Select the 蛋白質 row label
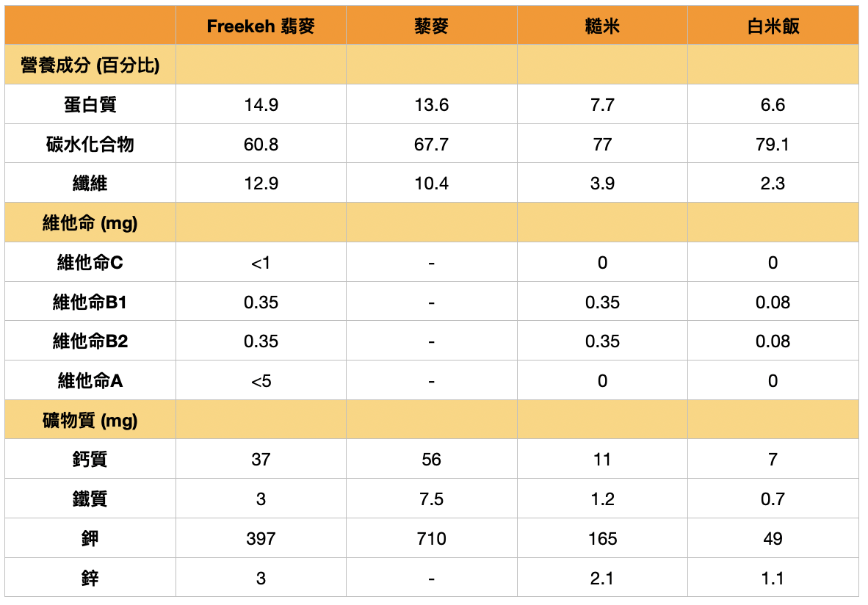The image size is (868, 605). pos(90,105)
